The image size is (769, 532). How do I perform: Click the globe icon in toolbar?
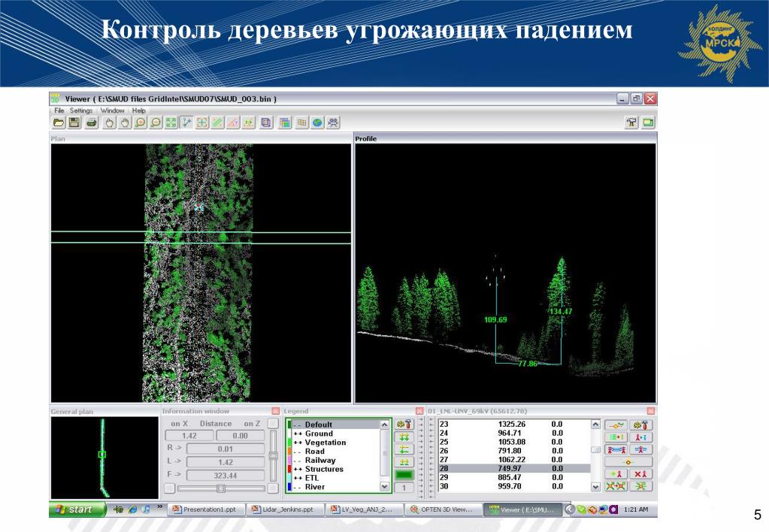(x=318, y=122)
